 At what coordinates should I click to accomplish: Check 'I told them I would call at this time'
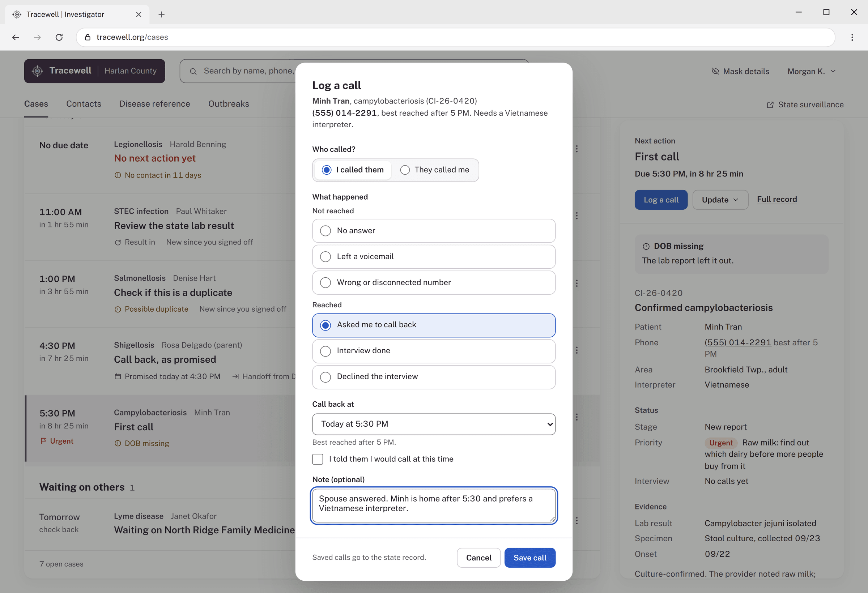coord(318,459)
